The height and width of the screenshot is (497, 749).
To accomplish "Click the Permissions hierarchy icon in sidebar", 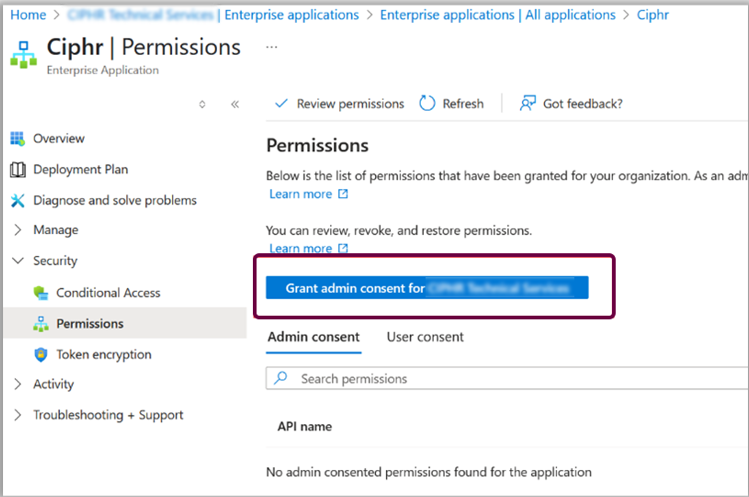I will pyautogui.click(x=41, y=324).
